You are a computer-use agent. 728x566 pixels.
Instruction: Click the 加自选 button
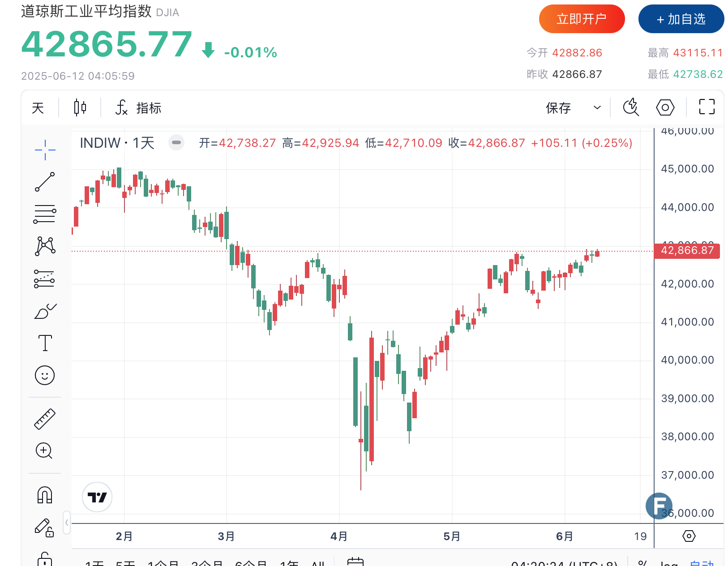[x=681, y=19]
